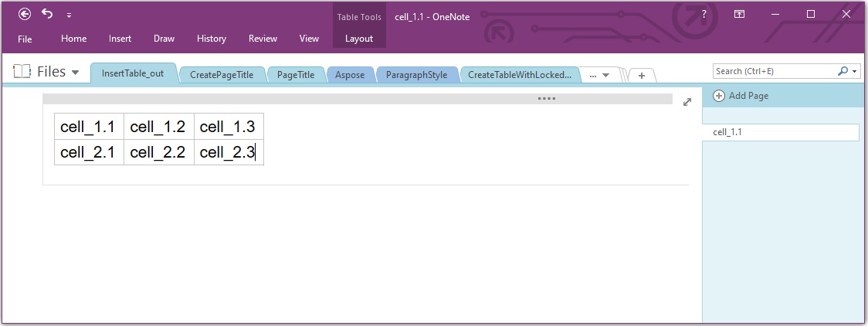Select the ParagraphStyle section tab
Image resolution: width=868 pixels, height=326 pixels.
(x=417, y=75)
